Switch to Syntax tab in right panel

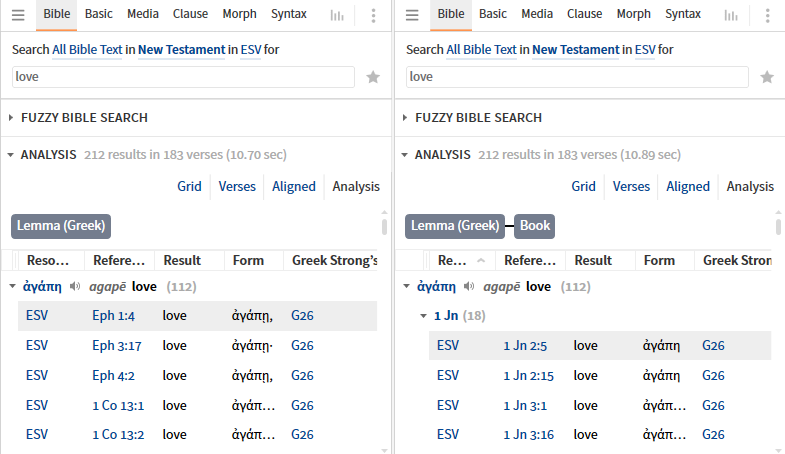[x=683, y=14]
